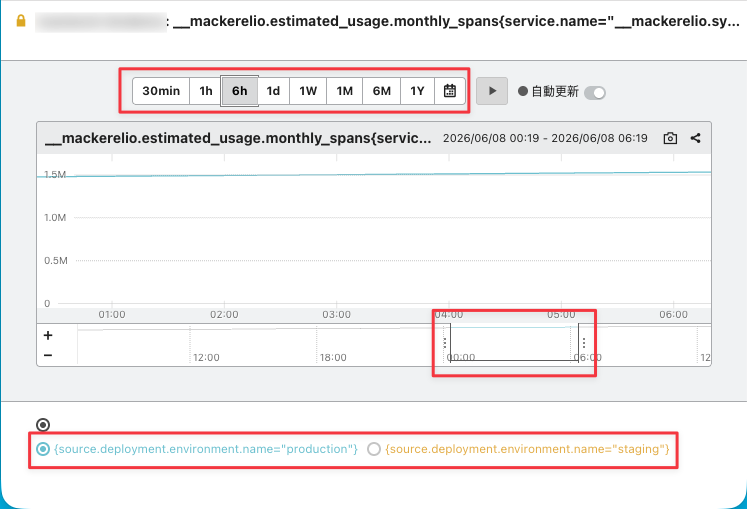
Task: Click the 1.5M y-axis label
Action: 55,174
